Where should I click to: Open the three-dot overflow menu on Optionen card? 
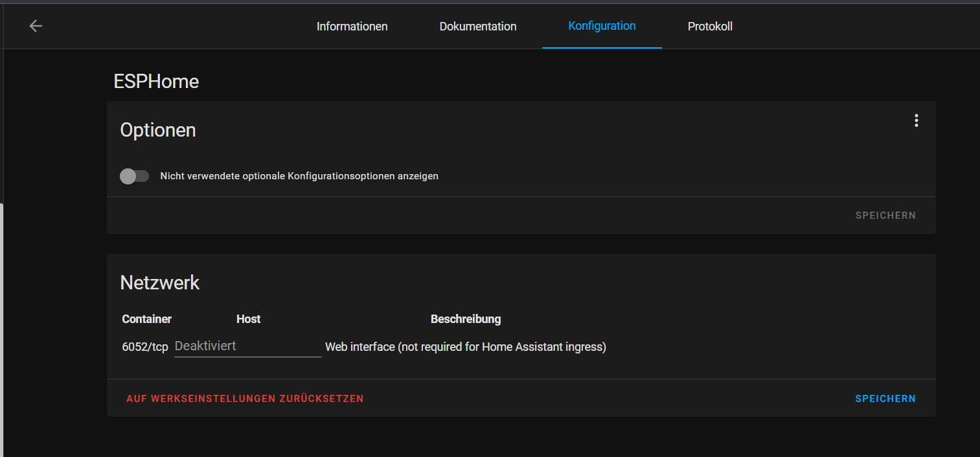pos(916,120)
